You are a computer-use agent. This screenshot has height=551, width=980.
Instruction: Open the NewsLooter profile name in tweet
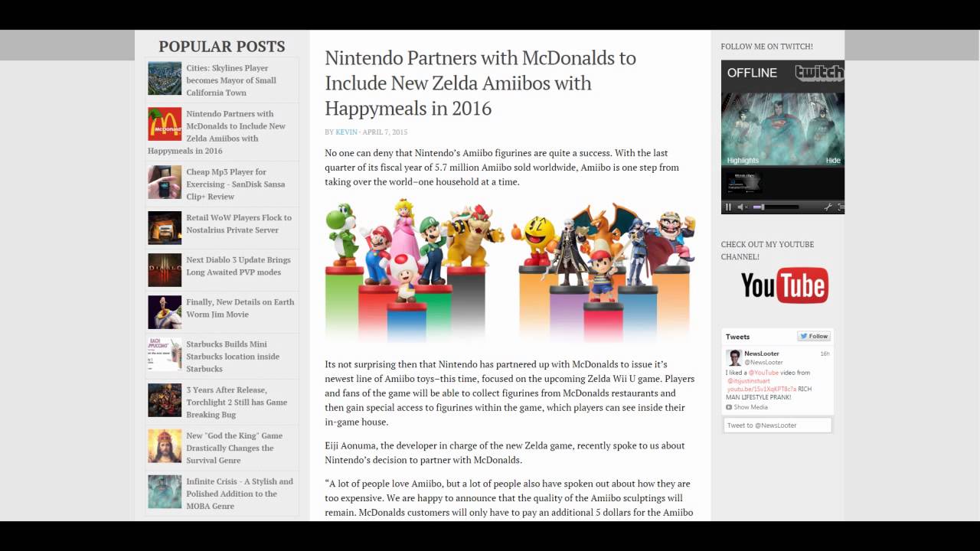pyautogui.click(x=762, y=354)
